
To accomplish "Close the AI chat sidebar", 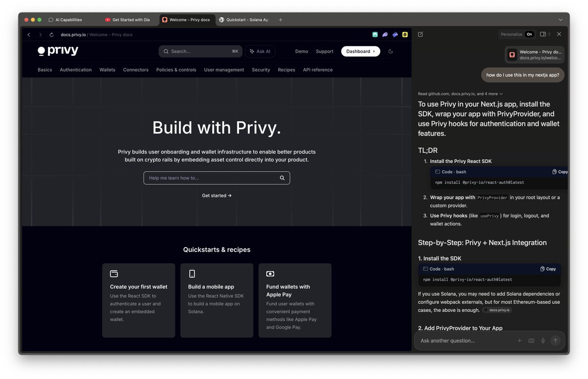I will [559, 34].
